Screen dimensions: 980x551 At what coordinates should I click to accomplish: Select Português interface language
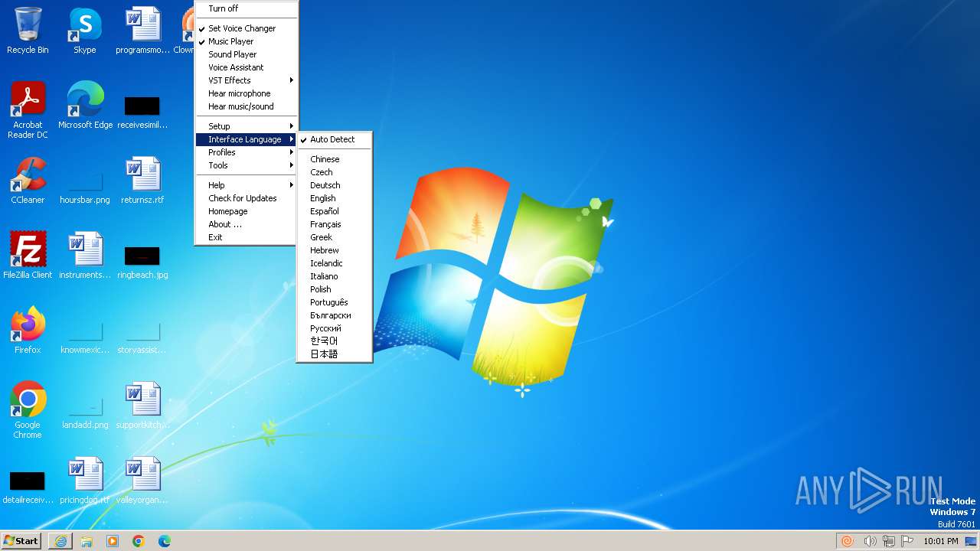click(335, 302)
